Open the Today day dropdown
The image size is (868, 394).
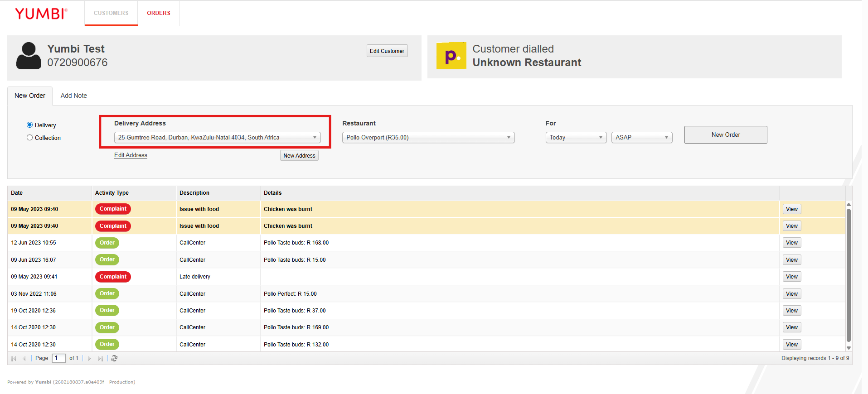(x=576, y=137)
